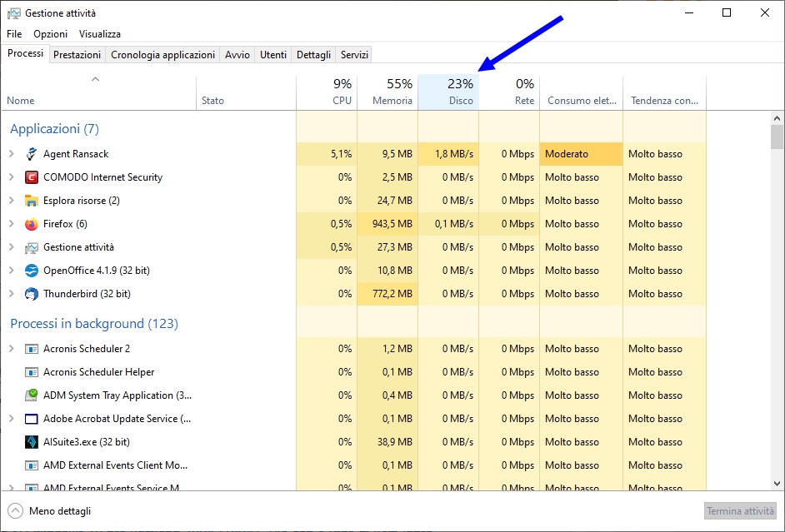Open the Visualizza menu
The height and width of the screenshot is (532, 785).
pos(100,34)
